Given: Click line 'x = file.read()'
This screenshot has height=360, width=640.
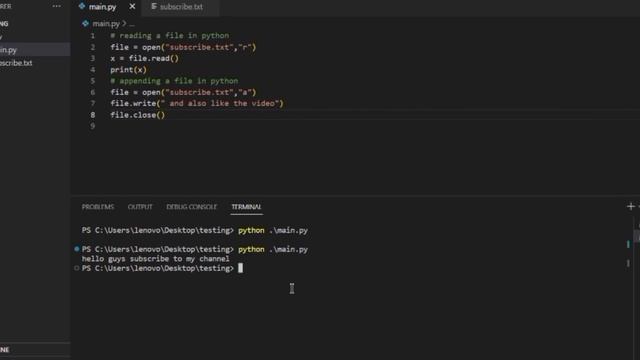Looking at the screenshot, I should [x=144, y=58].
